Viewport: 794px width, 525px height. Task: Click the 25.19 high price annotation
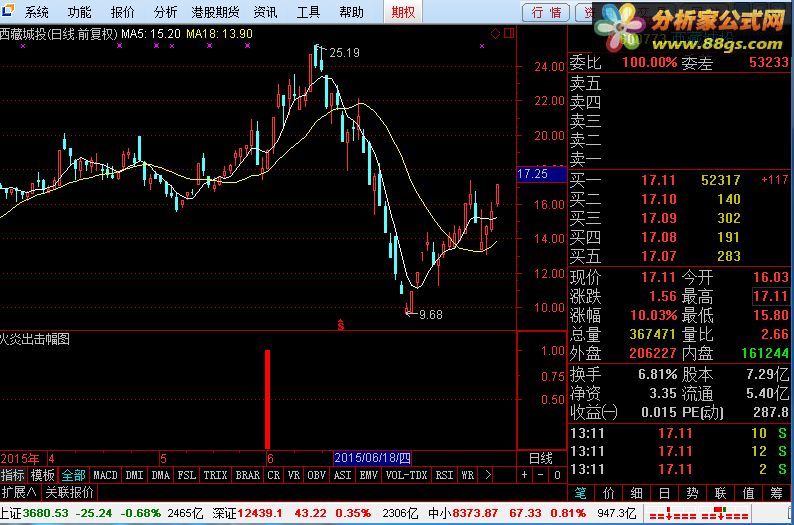click(x=344, y=53)
